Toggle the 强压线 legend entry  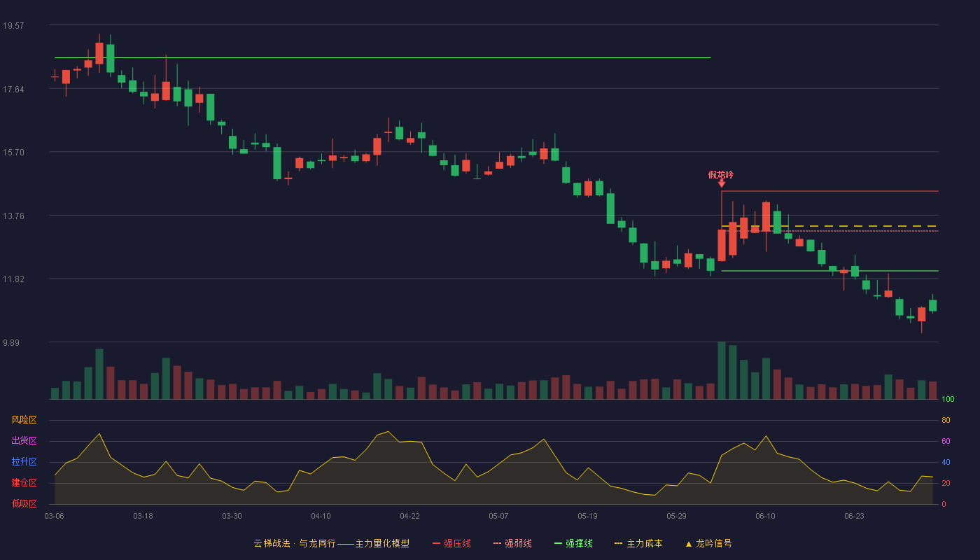451,543
